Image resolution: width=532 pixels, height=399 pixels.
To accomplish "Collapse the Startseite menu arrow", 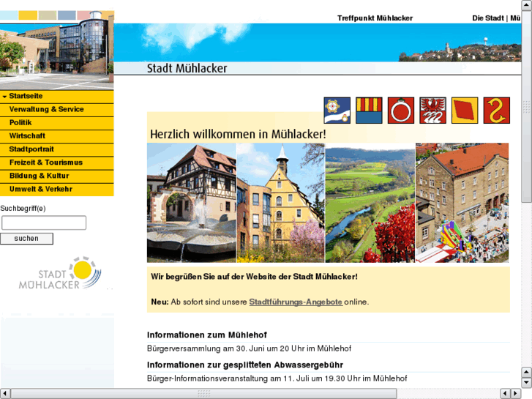I will click(4, 97).
